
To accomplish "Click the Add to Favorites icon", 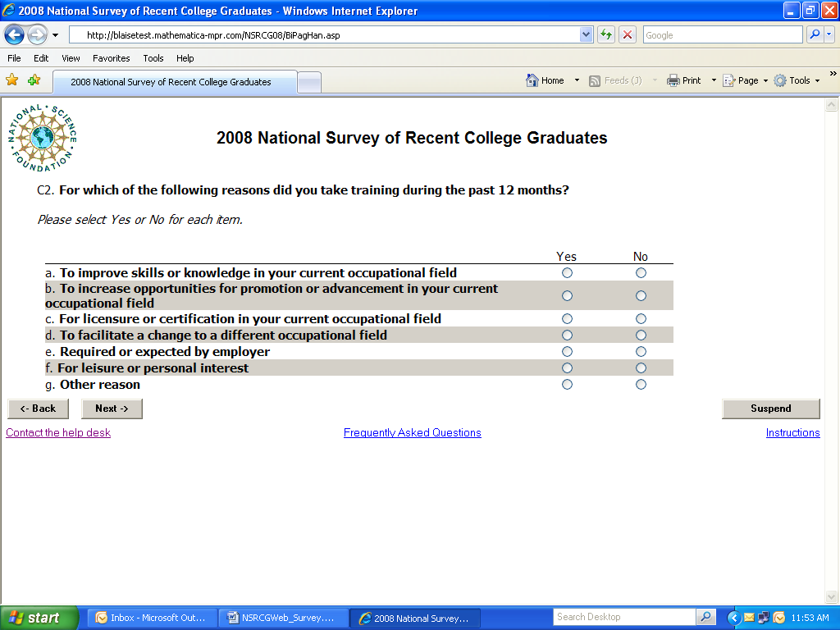I will tap(34, 80).
